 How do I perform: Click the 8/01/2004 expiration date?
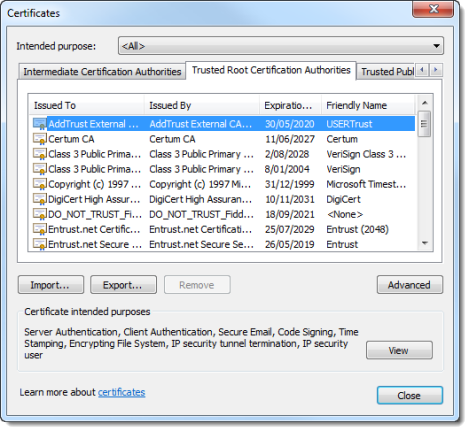click(x=287, y=169)
